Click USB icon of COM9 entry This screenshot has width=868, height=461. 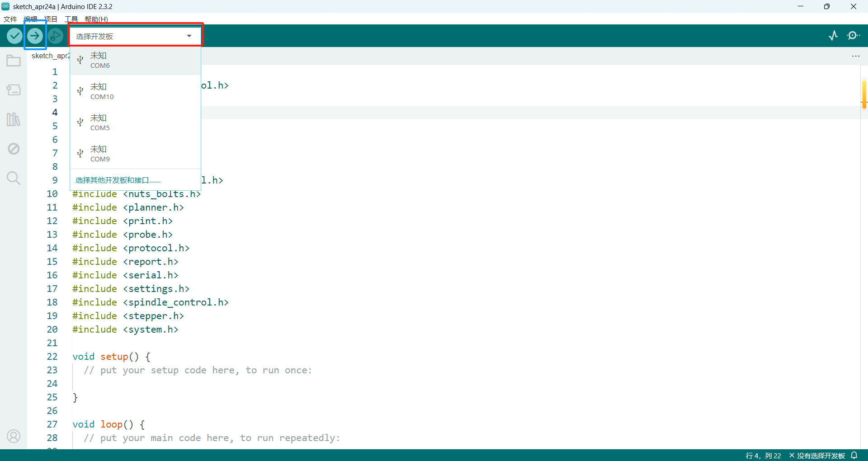80,154
